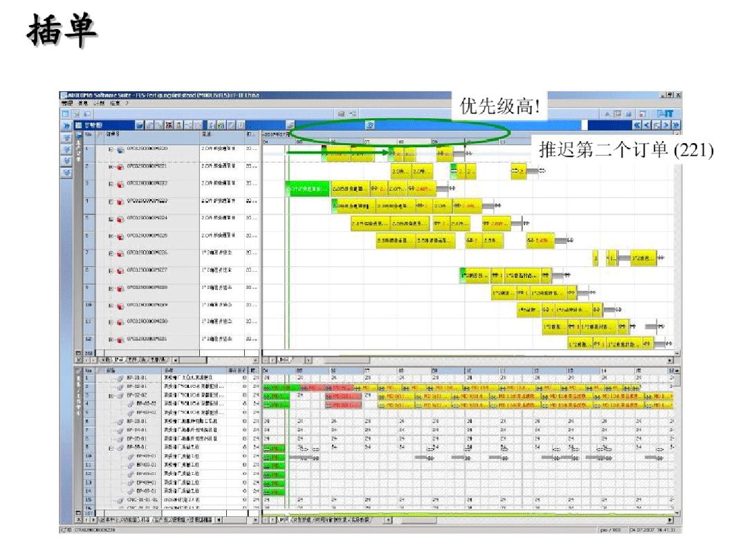This screenshot has width=747, height=560.
Task: Click the pencil icon above the Gantt chart
Action: [290, 125]
